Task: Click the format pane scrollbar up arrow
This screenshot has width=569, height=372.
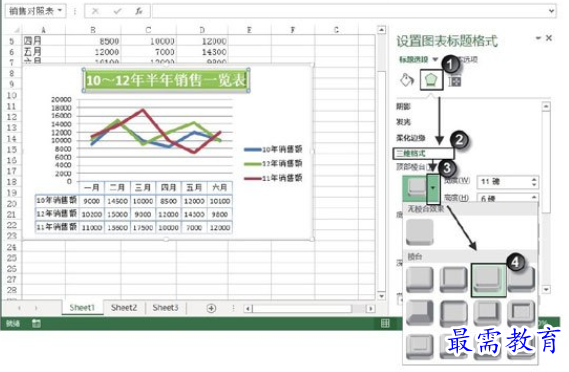Action: (x=546, y=106)
